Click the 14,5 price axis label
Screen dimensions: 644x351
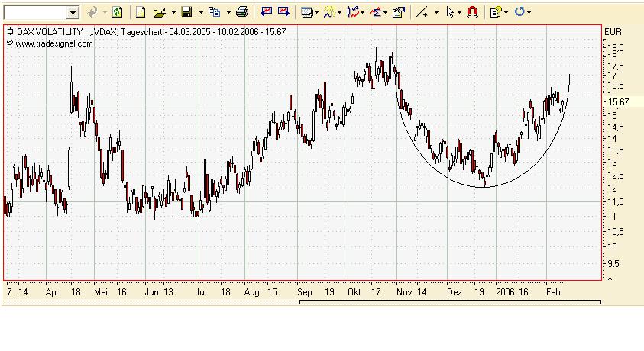tap(615, 127)
